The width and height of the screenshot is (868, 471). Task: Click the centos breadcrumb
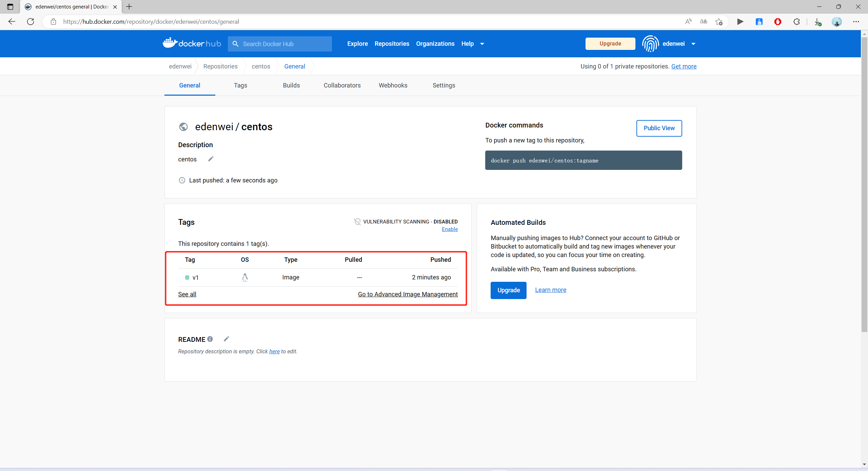pyautogui.click(x=261, y=66)
